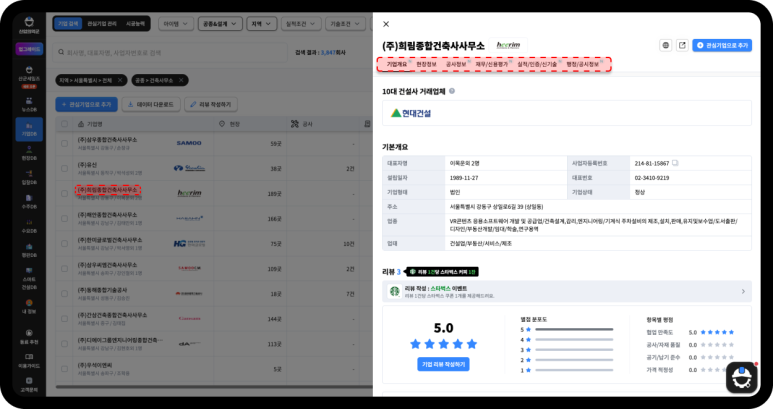Open 동료 추천 in the left sidebar
Image resolution: width=773 pixels, height=409 pixels.
click(29, 337)
